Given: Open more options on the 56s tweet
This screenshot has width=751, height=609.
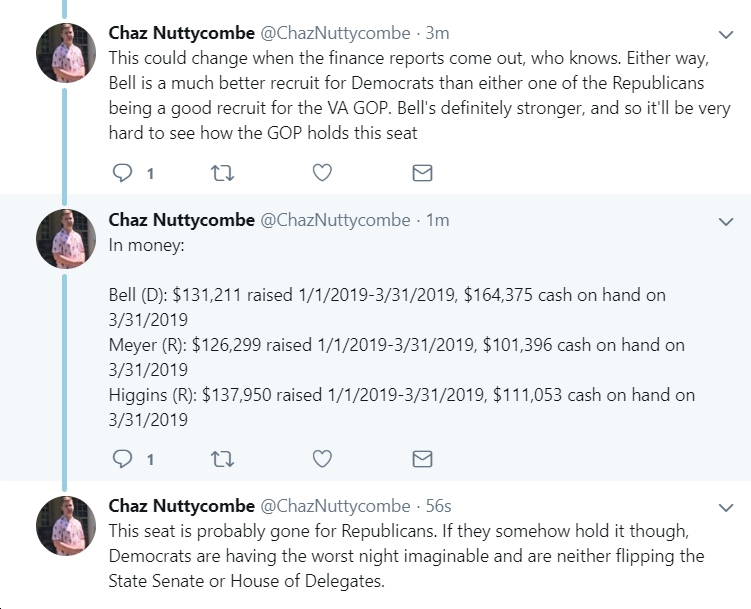Looking at the screenshot, I should (x=726, y=508).
